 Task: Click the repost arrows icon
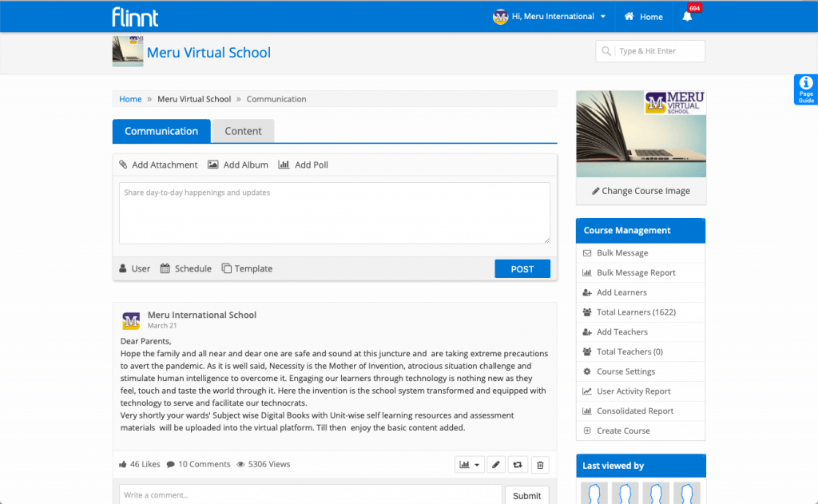518,464
